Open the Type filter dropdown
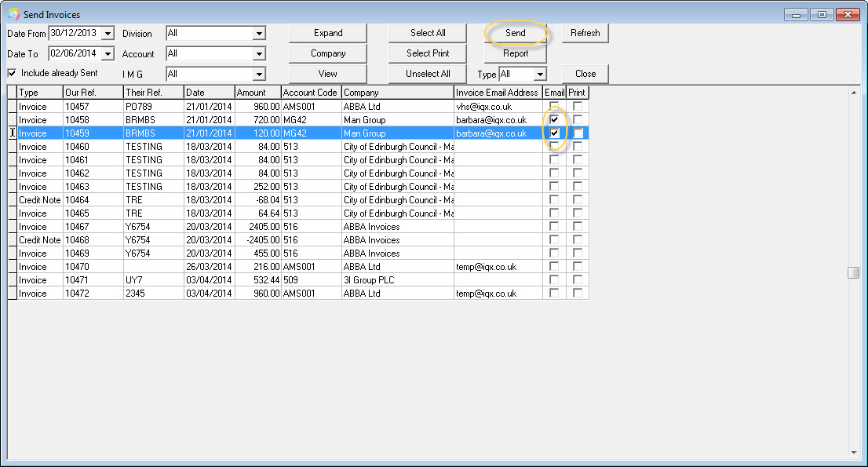 540,74
